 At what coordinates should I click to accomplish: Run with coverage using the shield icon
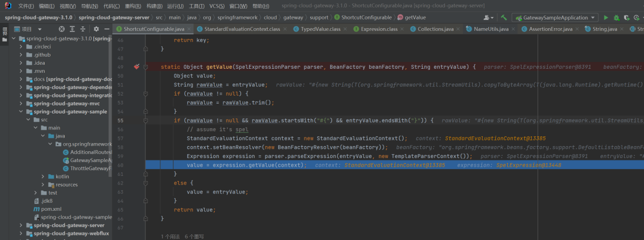(626, 18)
